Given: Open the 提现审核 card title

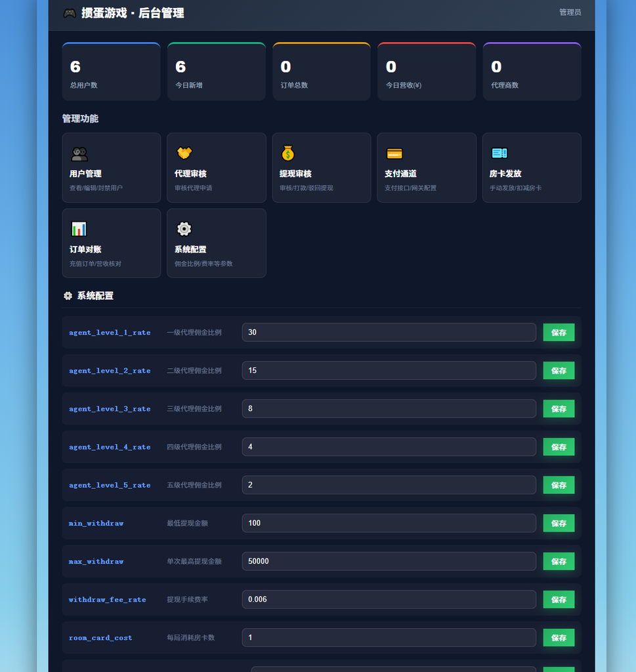Looking at the screenshot, I should [x=295, y=173].
